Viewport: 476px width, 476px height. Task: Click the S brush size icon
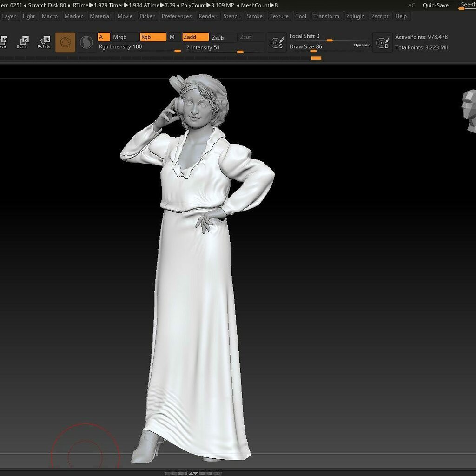(277, 43)
